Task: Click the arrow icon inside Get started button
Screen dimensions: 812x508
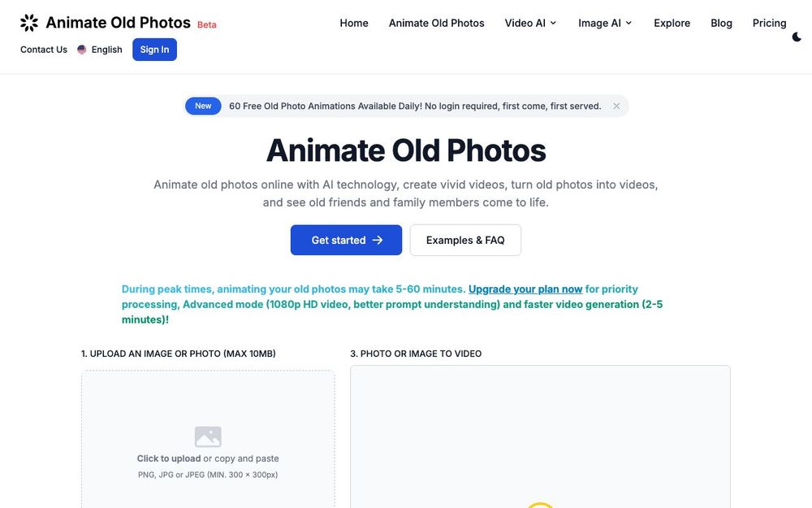Action: [378, 240]
